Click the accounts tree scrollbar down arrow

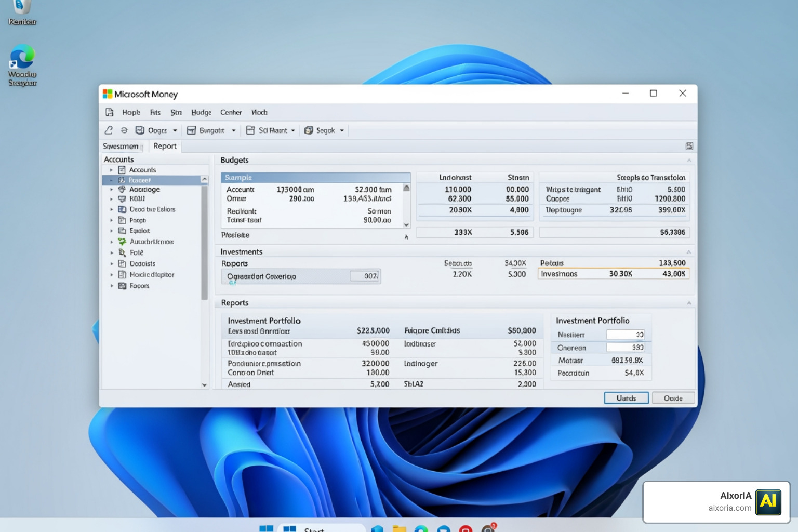point(204,385)
